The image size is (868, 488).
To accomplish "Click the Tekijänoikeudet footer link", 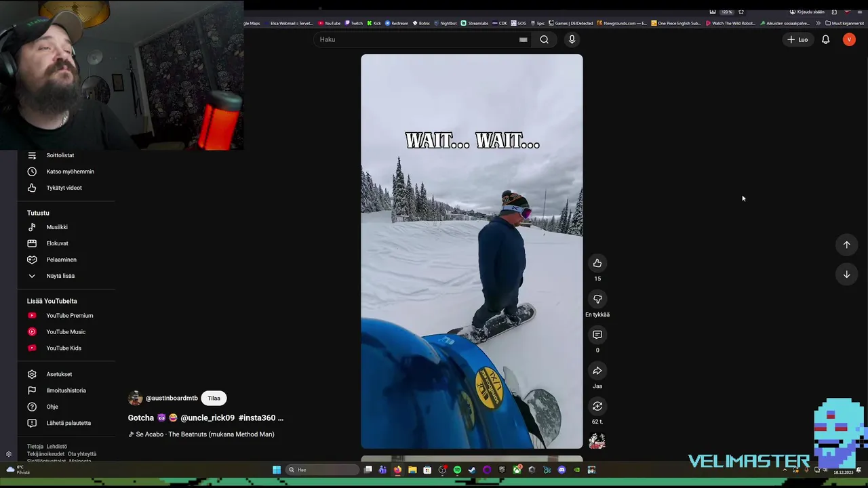I will 45,454.
